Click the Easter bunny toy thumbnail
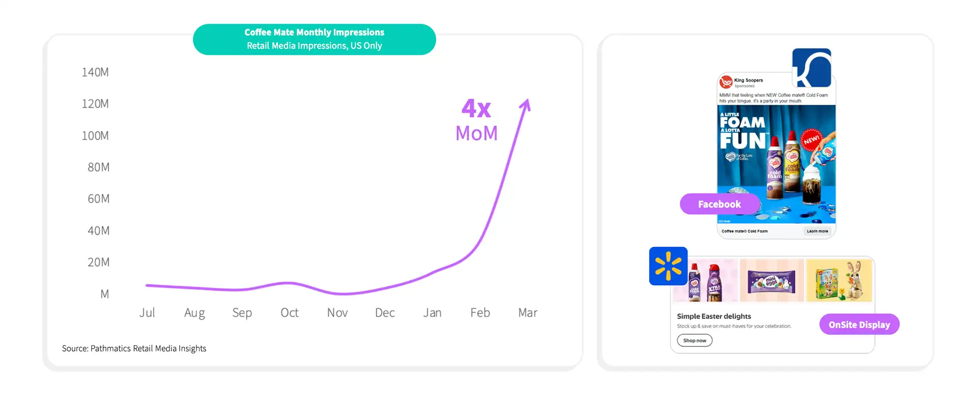 (839, 280)
